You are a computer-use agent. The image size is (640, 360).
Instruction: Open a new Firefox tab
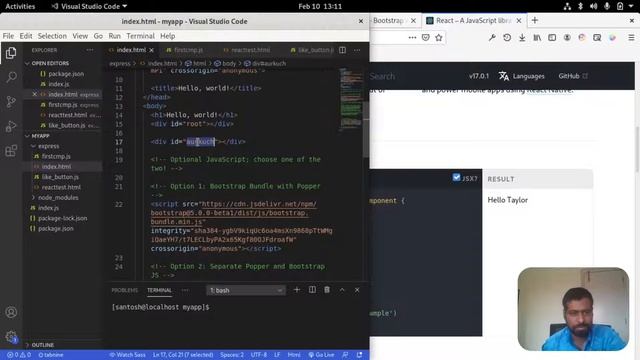click(535, 20)
